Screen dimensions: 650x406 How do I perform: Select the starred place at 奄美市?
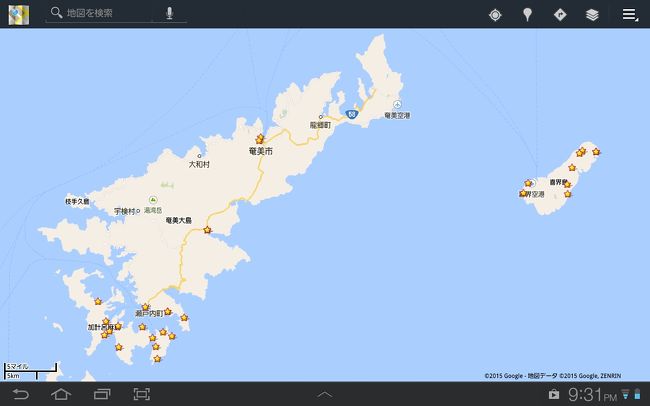click(x=260, y=138)
